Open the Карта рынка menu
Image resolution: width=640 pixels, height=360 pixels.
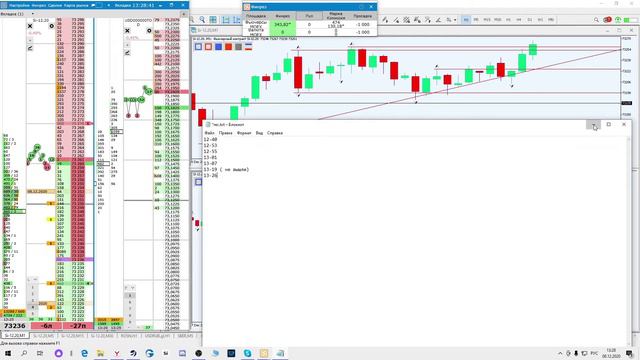77,5
